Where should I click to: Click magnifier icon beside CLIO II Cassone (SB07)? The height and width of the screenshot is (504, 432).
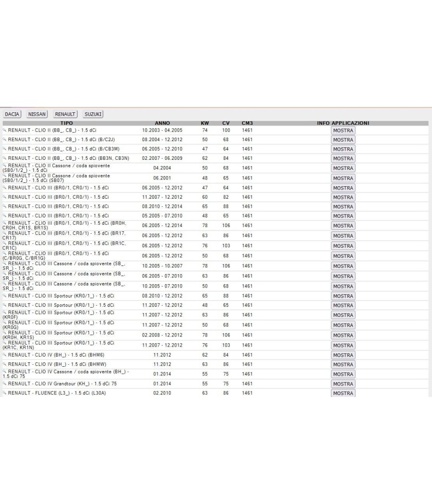tap(4, 176)
